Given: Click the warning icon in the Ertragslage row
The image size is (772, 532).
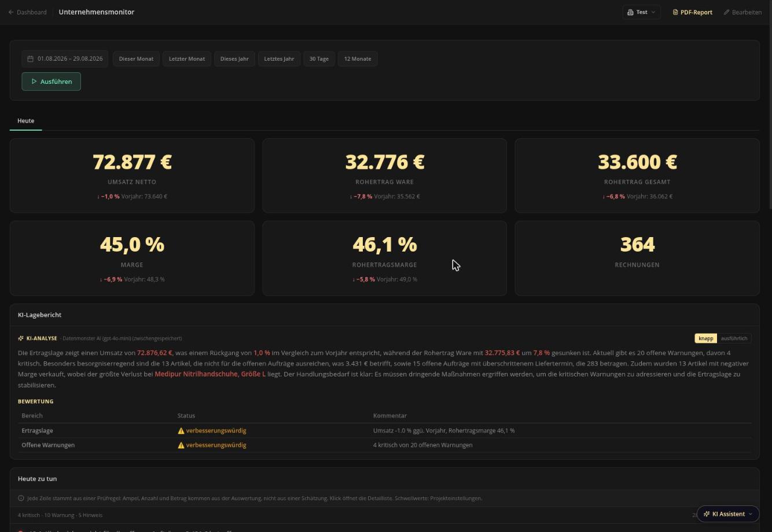Looking at the screenshot, I should pyautogui.click(x=181, y=431).
